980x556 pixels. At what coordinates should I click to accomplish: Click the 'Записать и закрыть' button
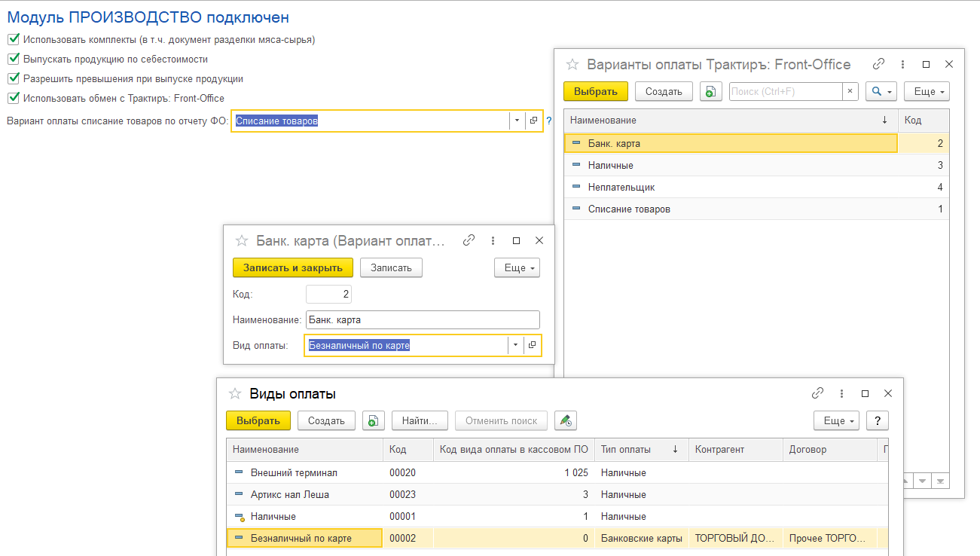292,267
